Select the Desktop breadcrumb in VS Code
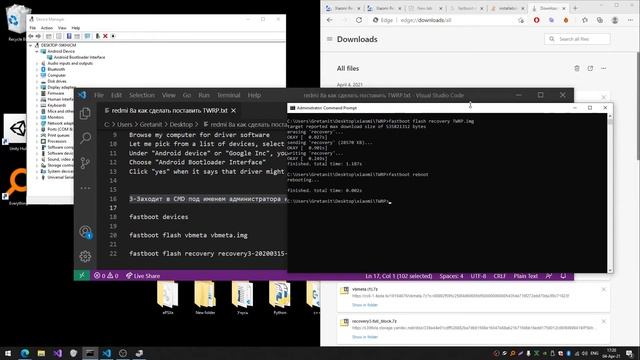This screenshot has height=360, width=640. point(181,124)
